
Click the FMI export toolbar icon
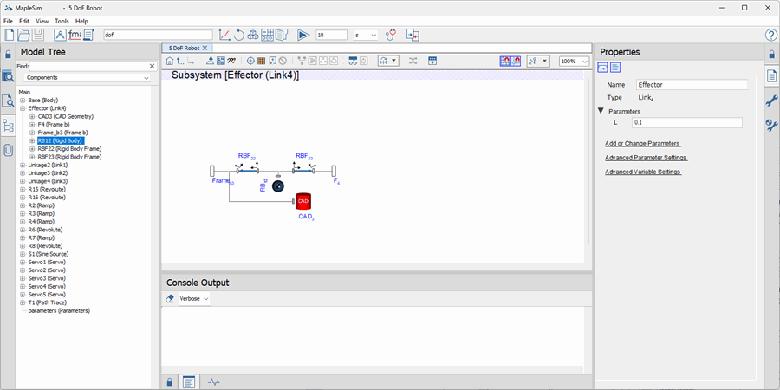coord(75,34)
